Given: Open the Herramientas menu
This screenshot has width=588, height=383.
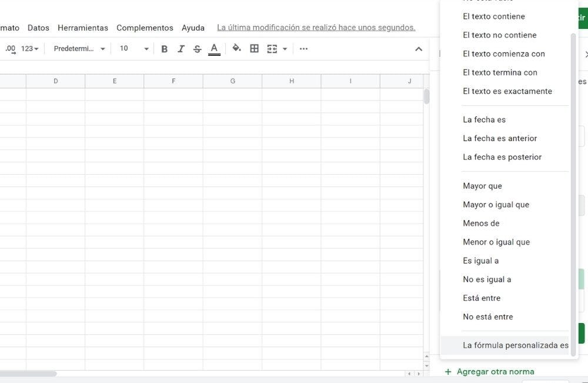Looking at the screenshot, I should coord(82,28).
